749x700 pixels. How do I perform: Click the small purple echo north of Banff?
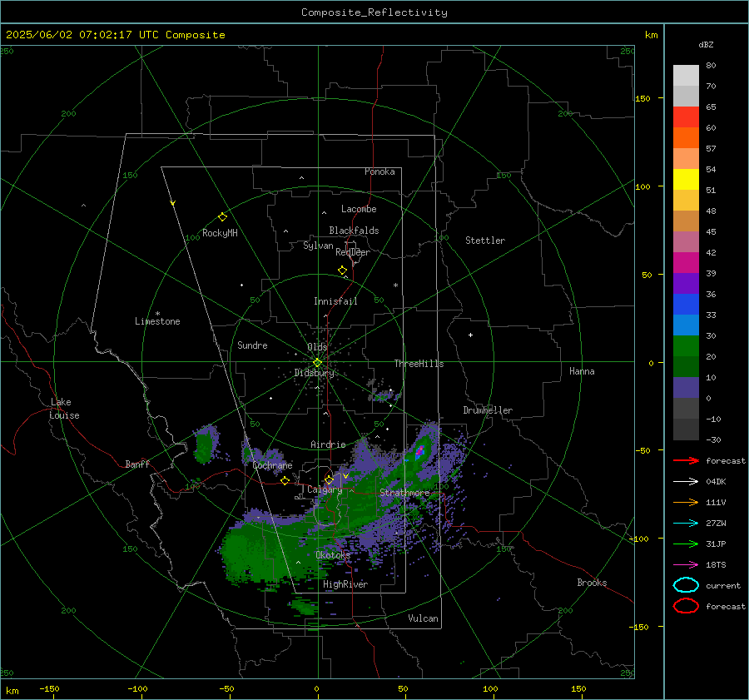206,444
